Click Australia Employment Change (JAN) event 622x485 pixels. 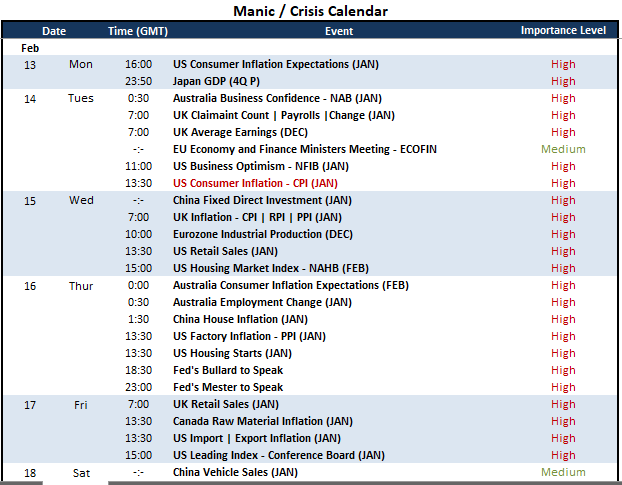262,302
